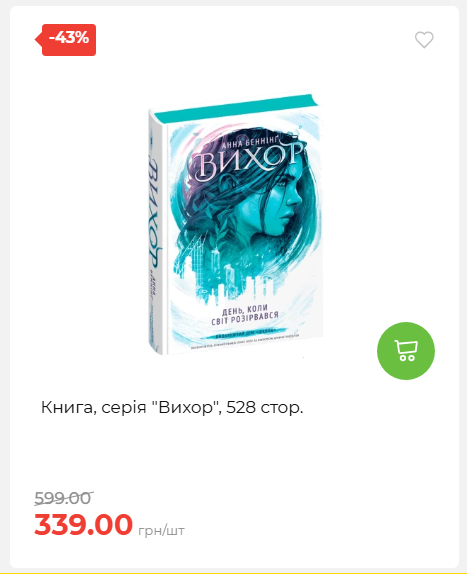Image resolution: width=467 pixels, height=574 pixels.
Task: Click the teal top edge of the book
Action: 234,107
